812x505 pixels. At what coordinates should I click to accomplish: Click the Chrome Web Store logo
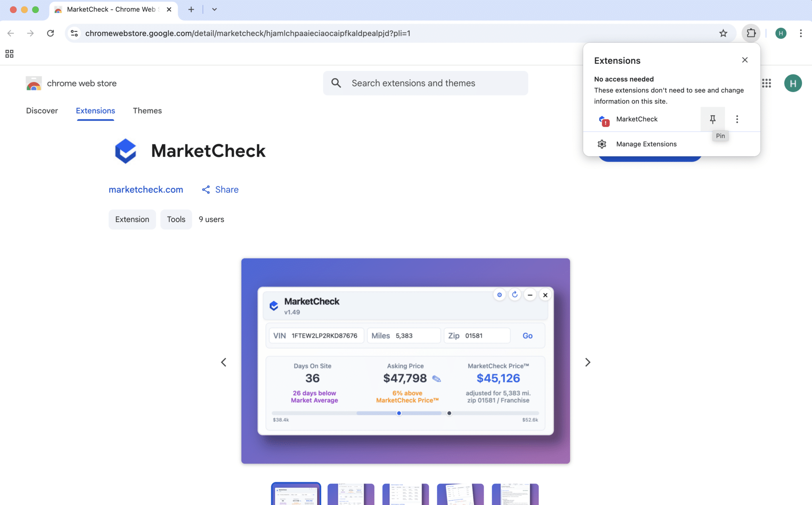point(34,83)
